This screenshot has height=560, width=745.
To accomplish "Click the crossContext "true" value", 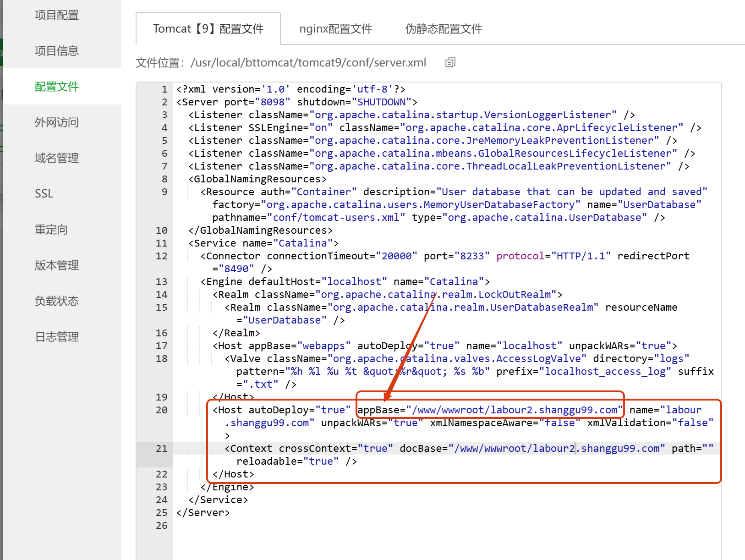I will pyautogui.click(x=375, y=448).
